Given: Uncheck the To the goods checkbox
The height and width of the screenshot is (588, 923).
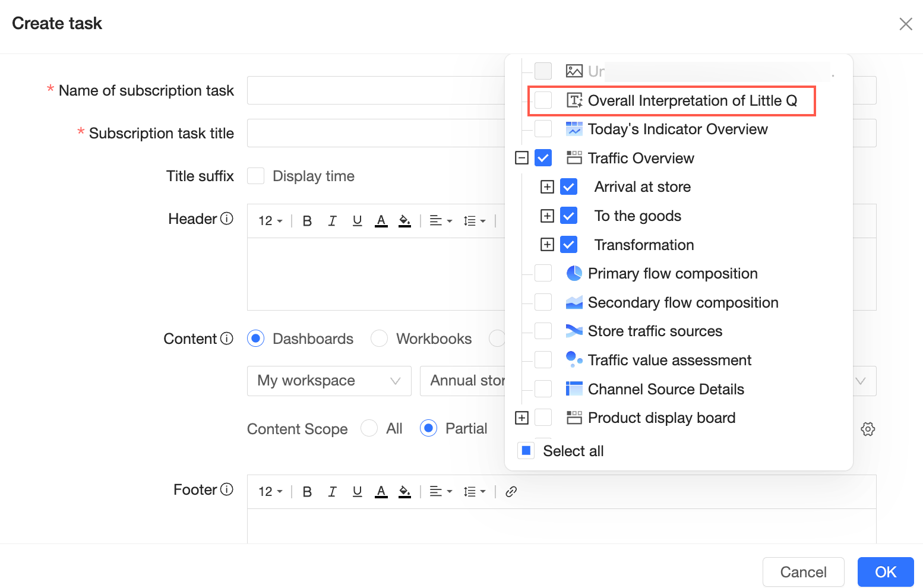Looking at the screenshot, I should (569, 216).
